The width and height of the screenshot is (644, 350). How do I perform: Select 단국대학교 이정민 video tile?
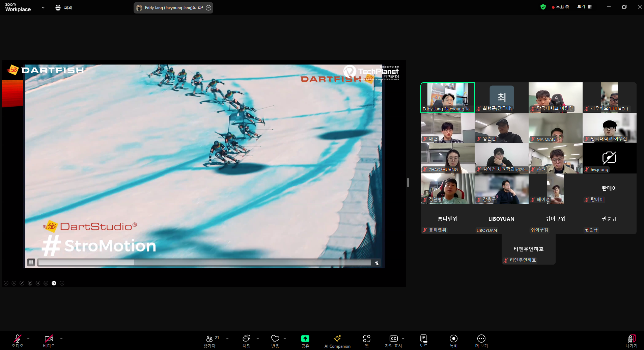(x=556, y=98)
